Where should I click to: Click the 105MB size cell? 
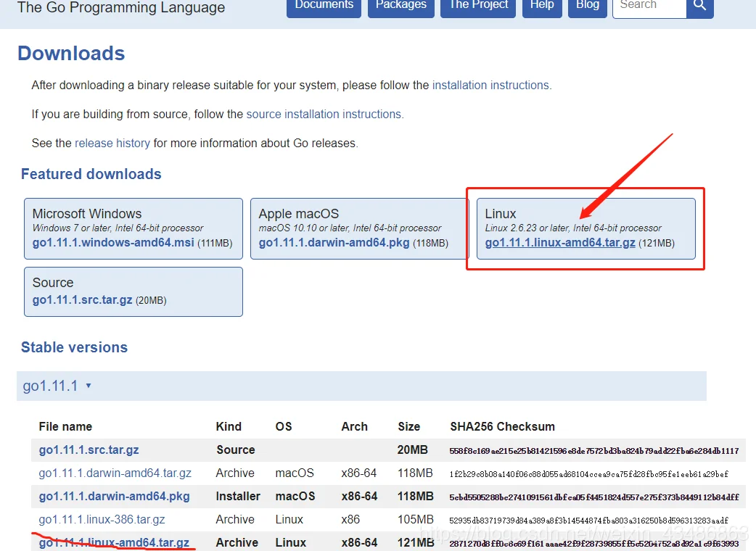coord(416,519)
